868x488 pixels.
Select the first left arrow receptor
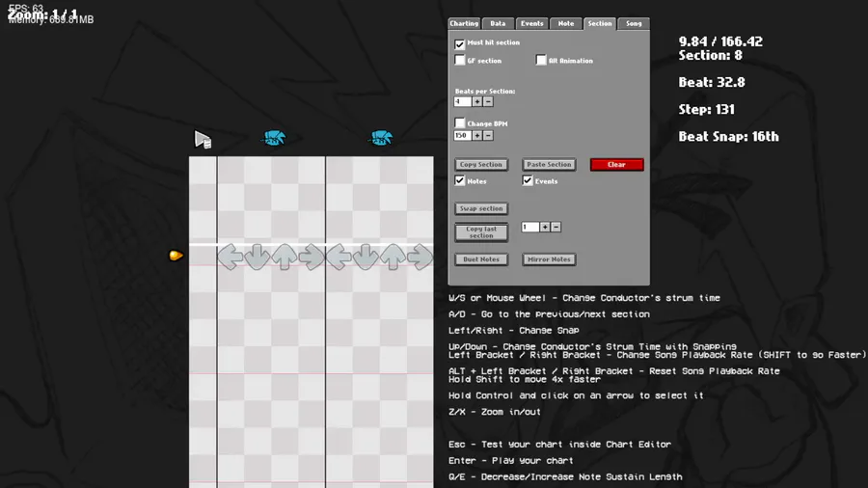[231, 258]
